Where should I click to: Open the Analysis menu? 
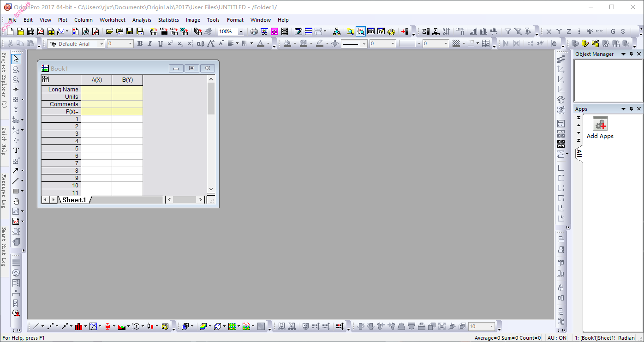coord(142,20)
